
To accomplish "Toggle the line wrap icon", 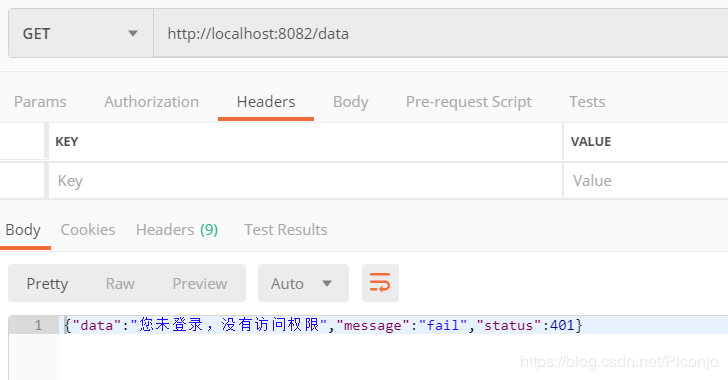I will (380, 283).
